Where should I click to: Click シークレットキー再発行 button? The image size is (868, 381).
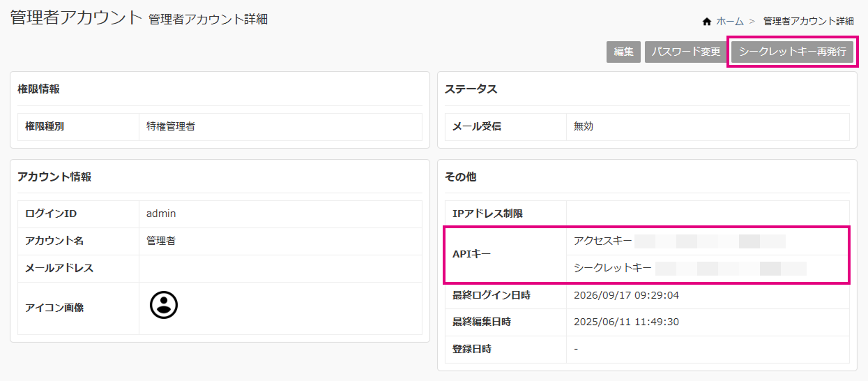[x=793, y=52]
